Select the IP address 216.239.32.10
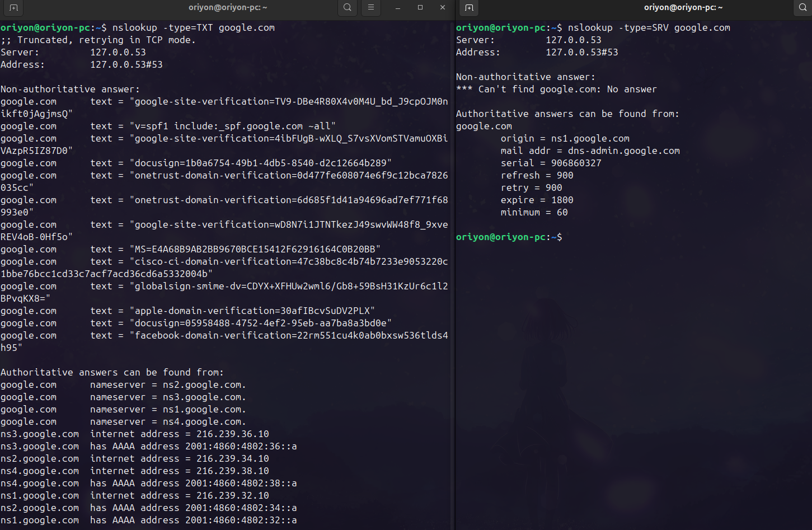 coord(233,495)
